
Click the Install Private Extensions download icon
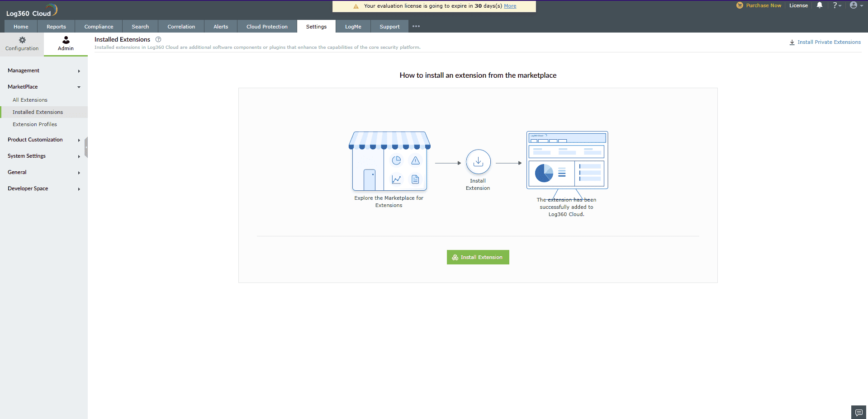(x=792, y=42)
